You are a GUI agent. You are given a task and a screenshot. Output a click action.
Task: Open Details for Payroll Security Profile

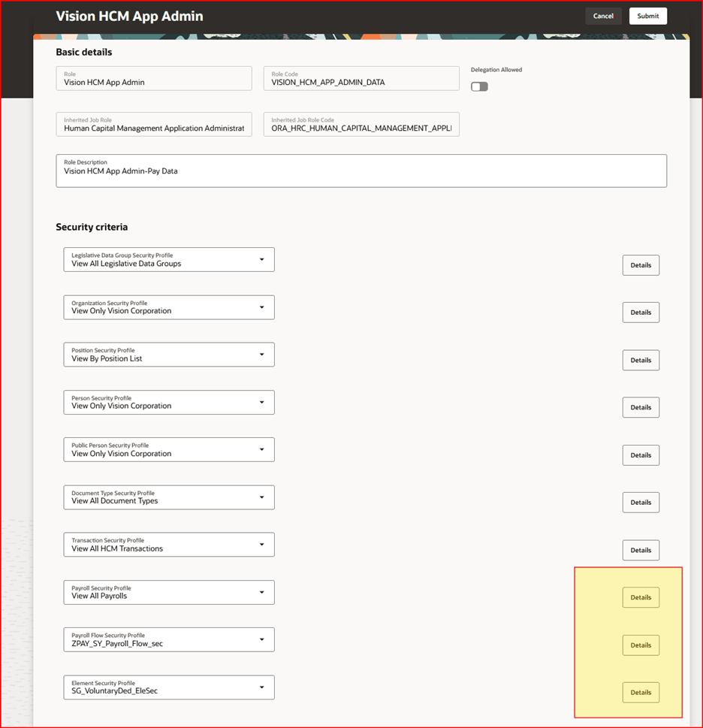pos(641,597)
